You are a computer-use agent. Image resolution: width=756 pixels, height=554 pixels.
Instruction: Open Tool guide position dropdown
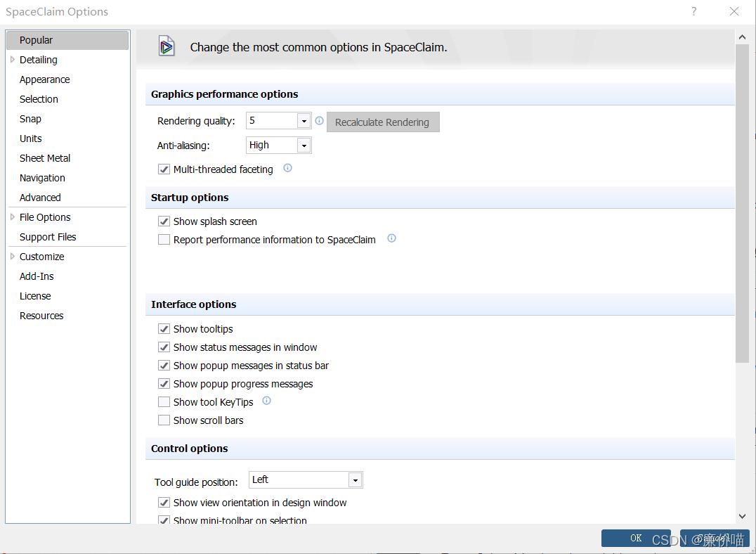[355, 480]
